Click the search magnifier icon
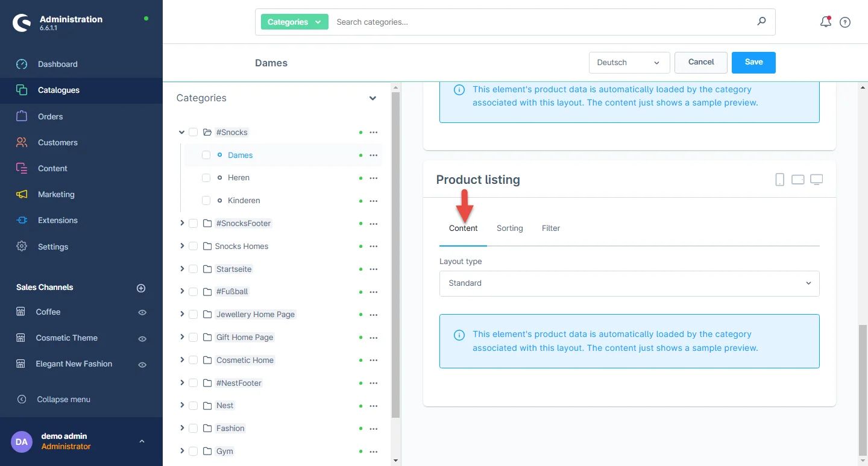Viewport: 868px width, 466px height. pos(761,22)
